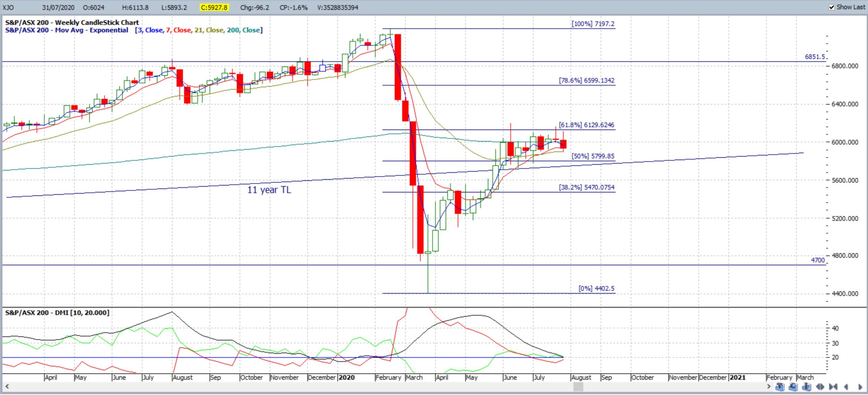868x395 pixels.
Task: Click the November 2020 time axis label
Action: [683, 377]
